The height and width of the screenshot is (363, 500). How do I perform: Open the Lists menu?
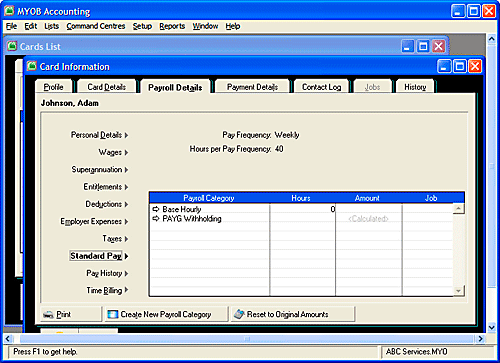(52, 26)
